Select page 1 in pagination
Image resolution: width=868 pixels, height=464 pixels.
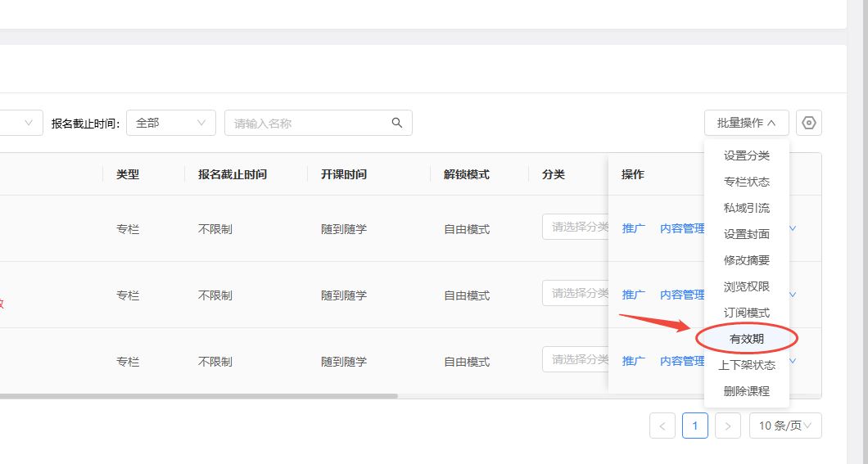694,426
